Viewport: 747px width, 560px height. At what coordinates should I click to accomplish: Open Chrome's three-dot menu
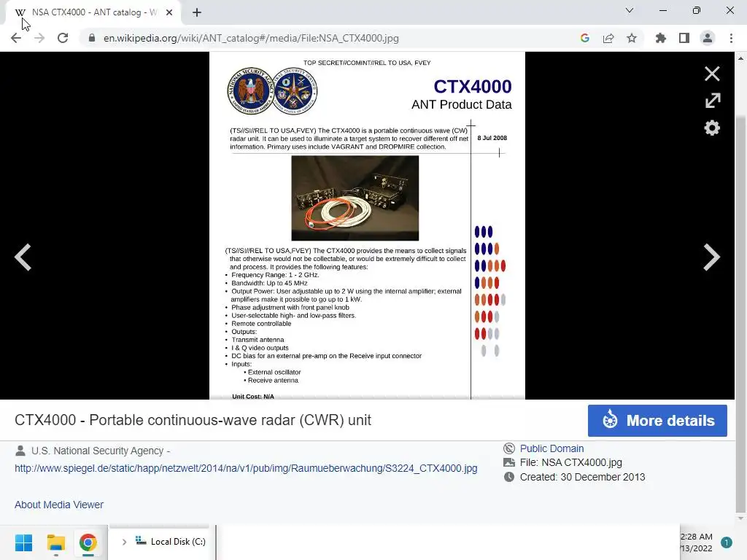731,38
